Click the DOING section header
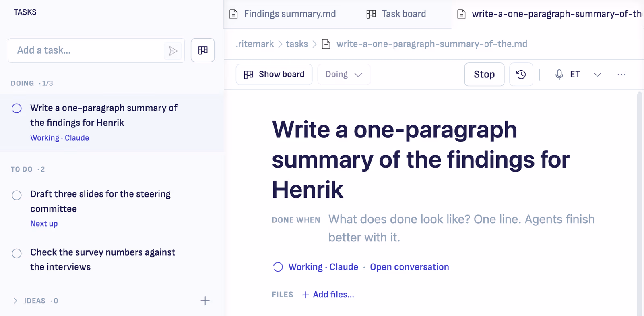644x316 pixels. [32, 83]
